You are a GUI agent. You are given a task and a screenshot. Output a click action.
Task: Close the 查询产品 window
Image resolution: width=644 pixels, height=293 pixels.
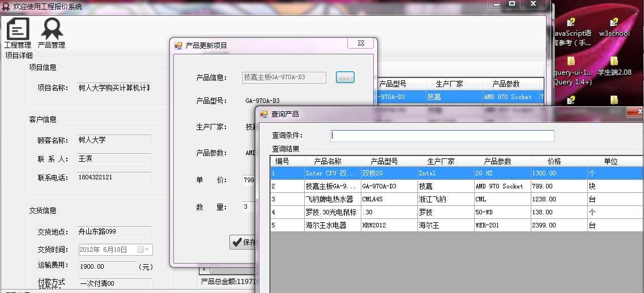tap(636, 111)
